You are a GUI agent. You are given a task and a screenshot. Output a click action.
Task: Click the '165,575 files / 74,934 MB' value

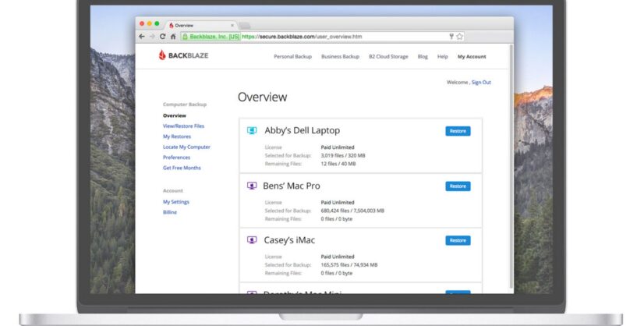click(349, 264)
